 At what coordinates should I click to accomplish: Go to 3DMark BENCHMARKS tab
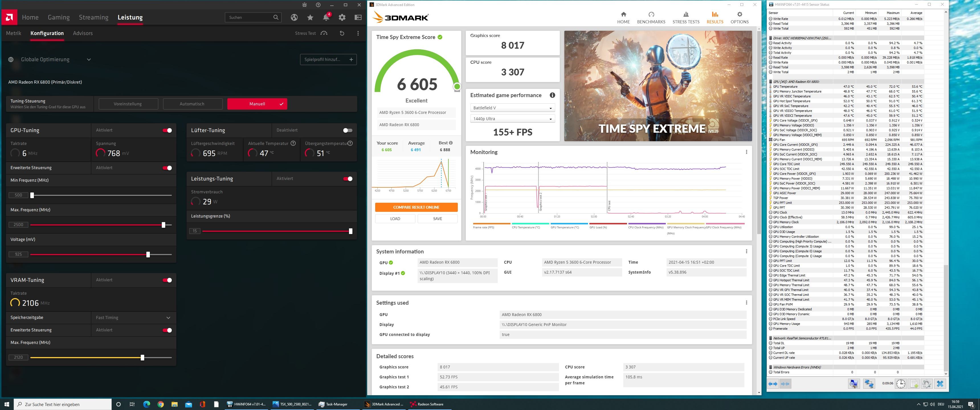click(x=651, y=18)
